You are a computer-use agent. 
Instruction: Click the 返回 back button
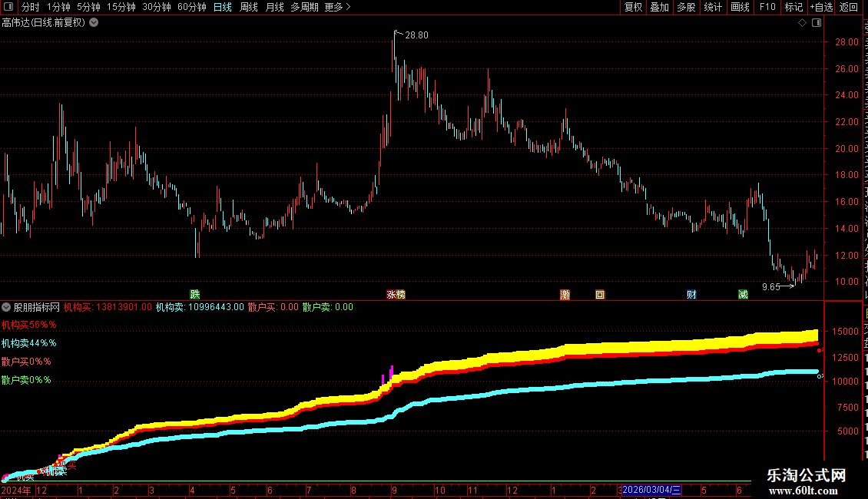849,7
